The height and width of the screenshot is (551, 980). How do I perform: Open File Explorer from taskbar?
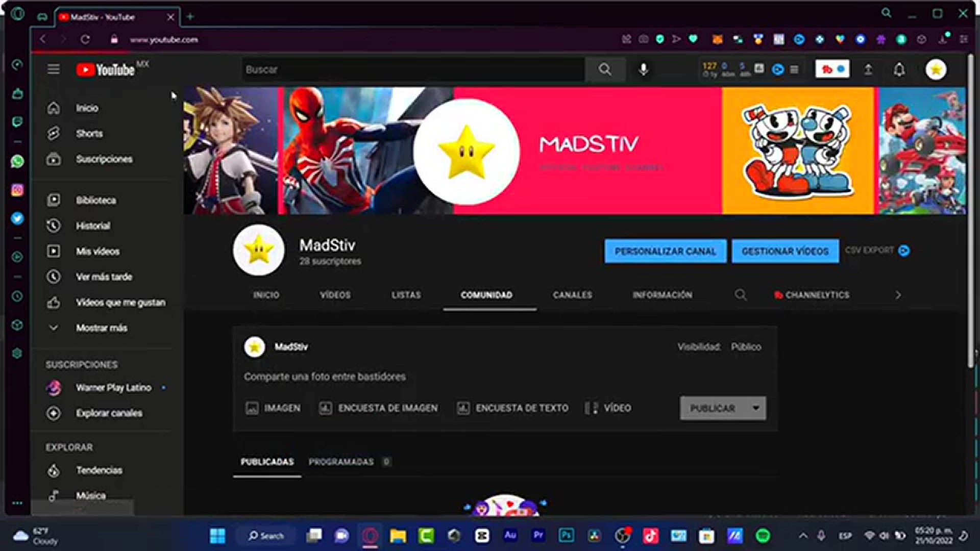(x=398, y=536)
